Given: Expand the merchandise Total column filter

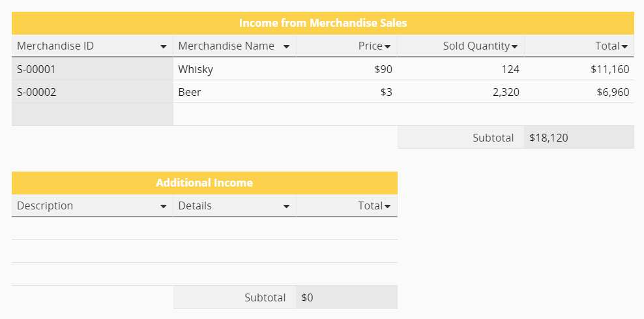Looking at the screenshot, I should 624,47.
